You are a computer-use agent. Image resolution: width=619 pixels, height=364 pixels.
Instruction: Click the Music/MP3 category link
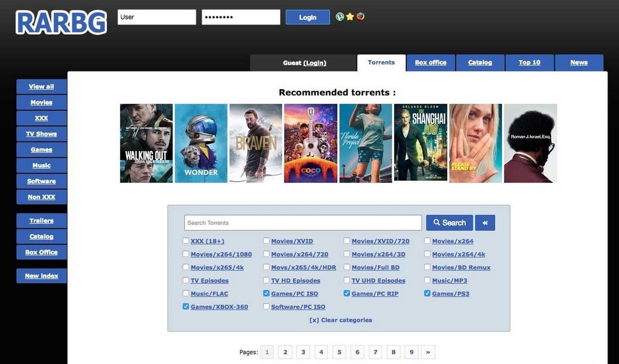coord(450,281)
